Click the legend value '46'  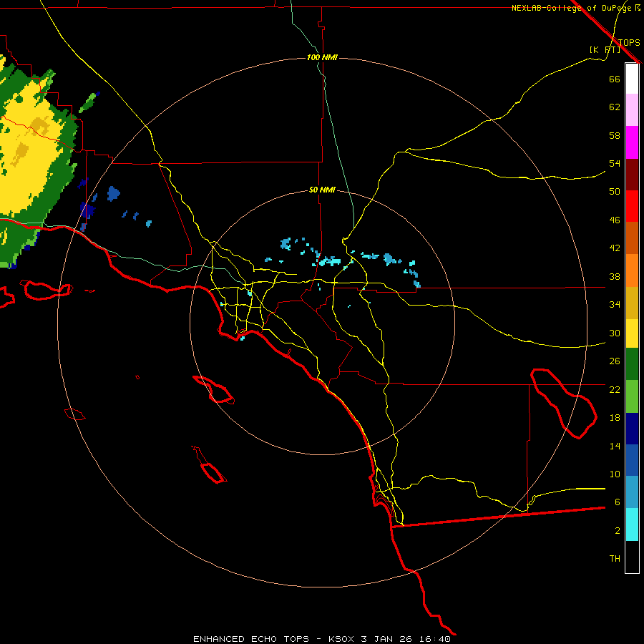615,220
